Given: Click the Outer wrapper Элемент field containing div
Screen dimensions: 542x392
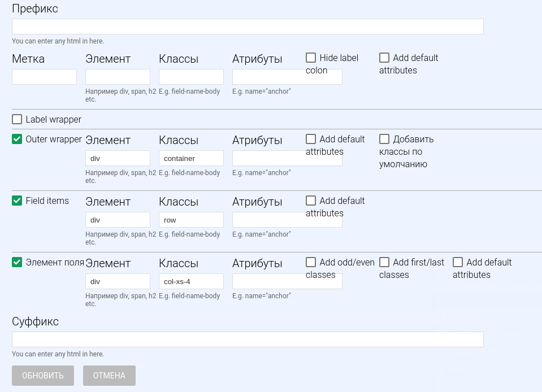Looking at the screenshot, I should (x=118, y=158).
